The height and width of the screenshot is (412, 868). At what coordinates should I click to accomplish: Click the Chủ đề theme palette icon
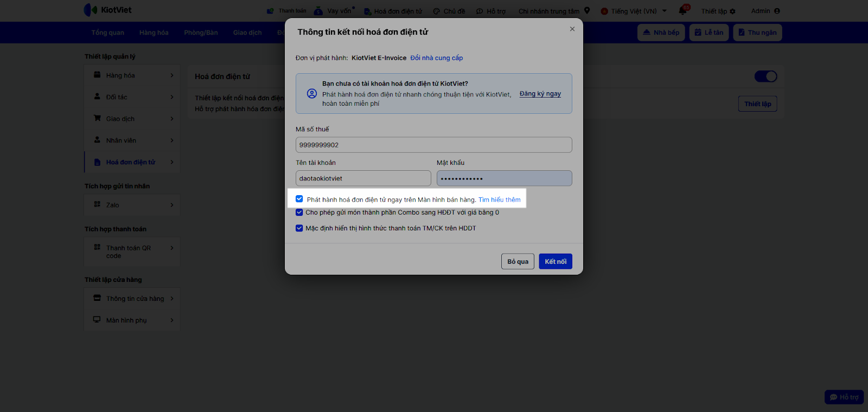(436, 11)
